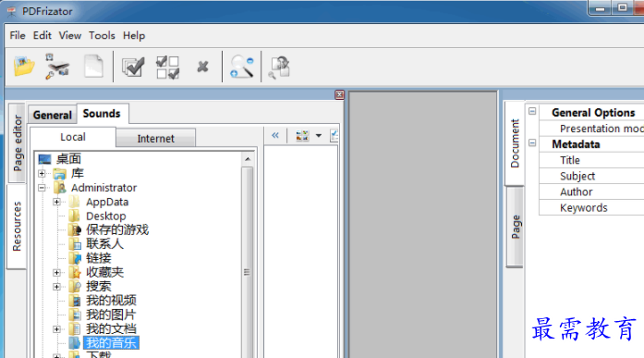
Task: Open the Tools menu
Action: pos(102,36)
